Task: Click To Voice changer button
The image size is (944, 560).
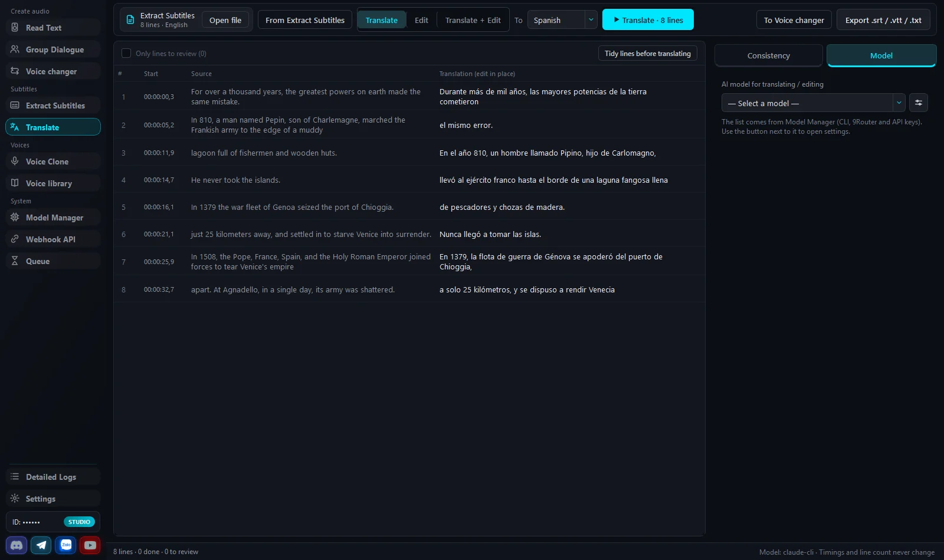Action: click(x=794, y=20)
